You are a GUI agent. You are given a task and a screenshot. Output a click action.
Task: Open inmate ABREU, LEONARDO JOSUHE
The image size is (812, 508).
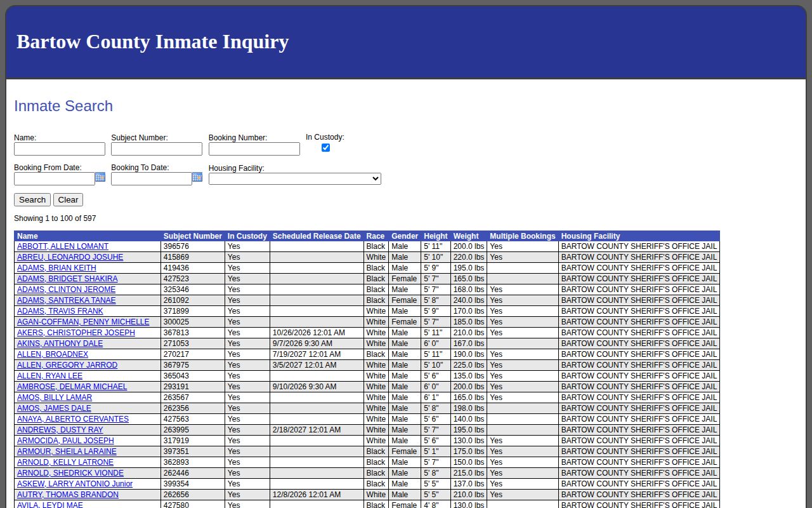pyautogui.click(x=70, y=257)
